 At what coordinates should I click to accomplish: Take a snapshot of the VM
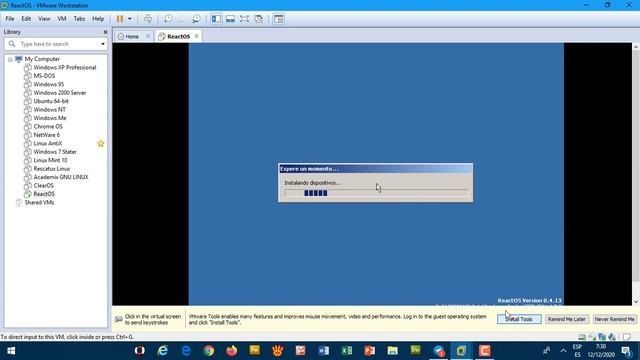[x=168, y=19]
